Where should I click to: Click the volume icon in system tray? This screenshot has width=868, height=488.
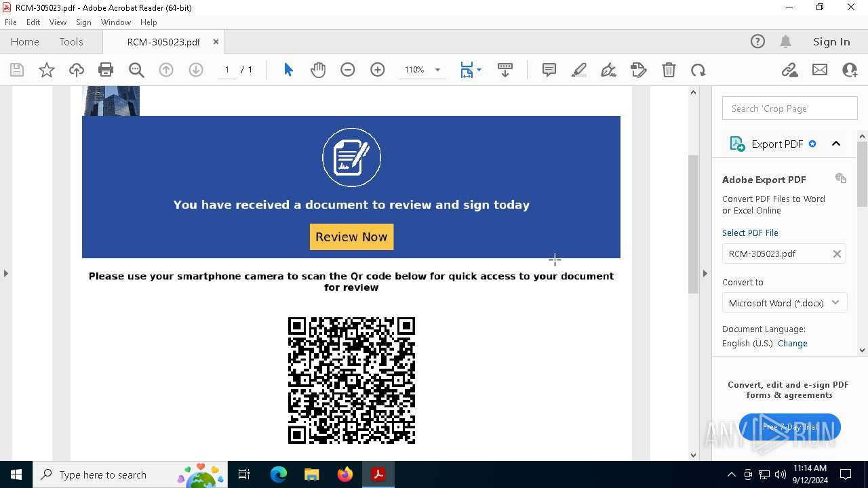pyautogui.click(x=781, y=474)
